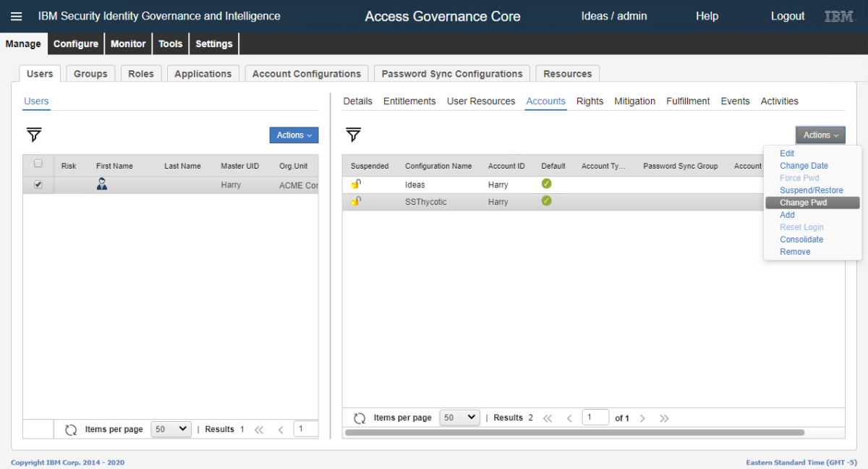Open Items per page dropdown in Users panel

171,429
